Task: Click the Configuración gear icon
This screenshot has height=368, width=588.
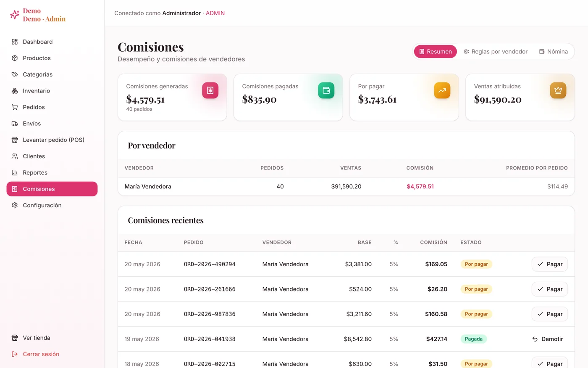Action: [x=15, y=205]
